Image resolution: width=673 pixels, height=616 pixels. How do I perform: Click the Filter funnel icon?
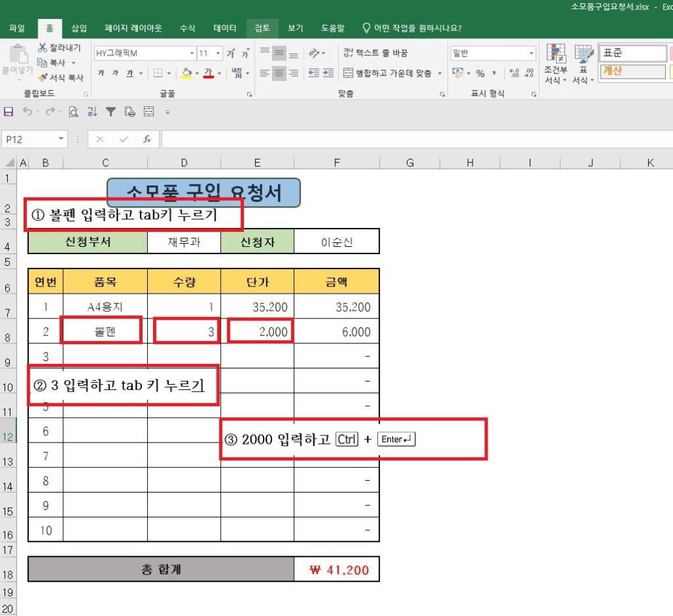point(110,112)
